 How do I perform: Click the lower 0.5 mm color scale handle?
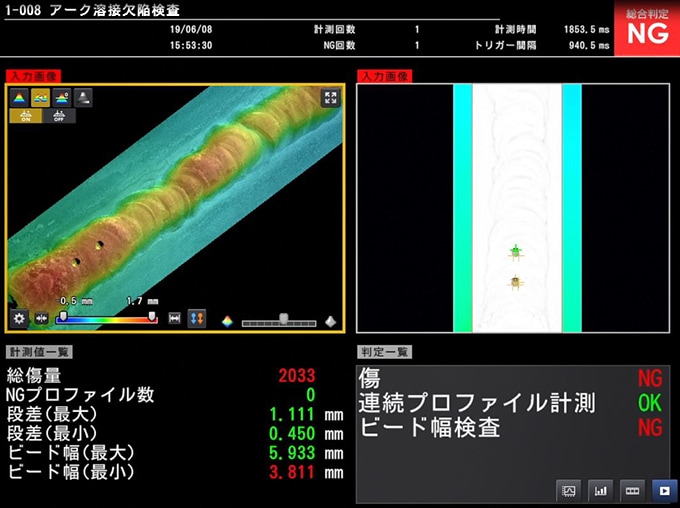tap(62, 316)
